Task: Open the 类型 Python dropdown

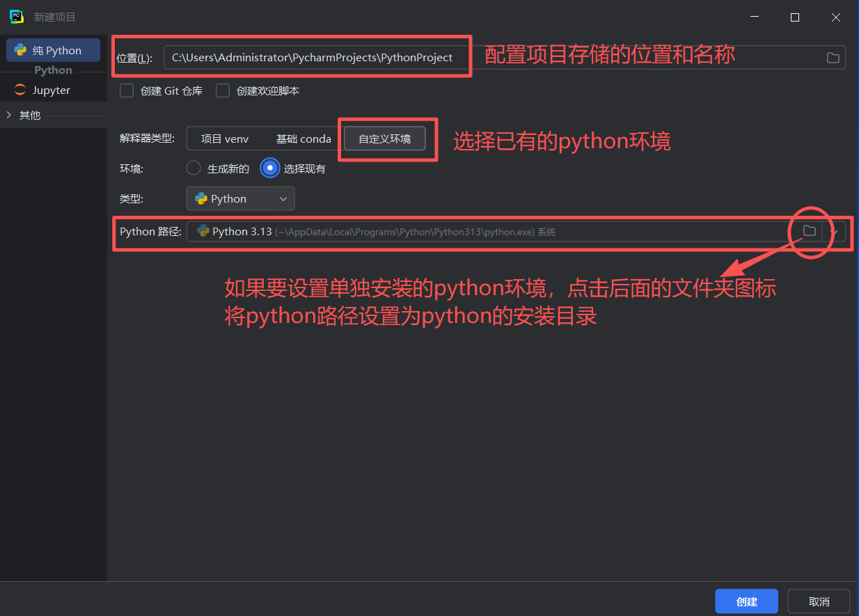Action: coord(241,198)
